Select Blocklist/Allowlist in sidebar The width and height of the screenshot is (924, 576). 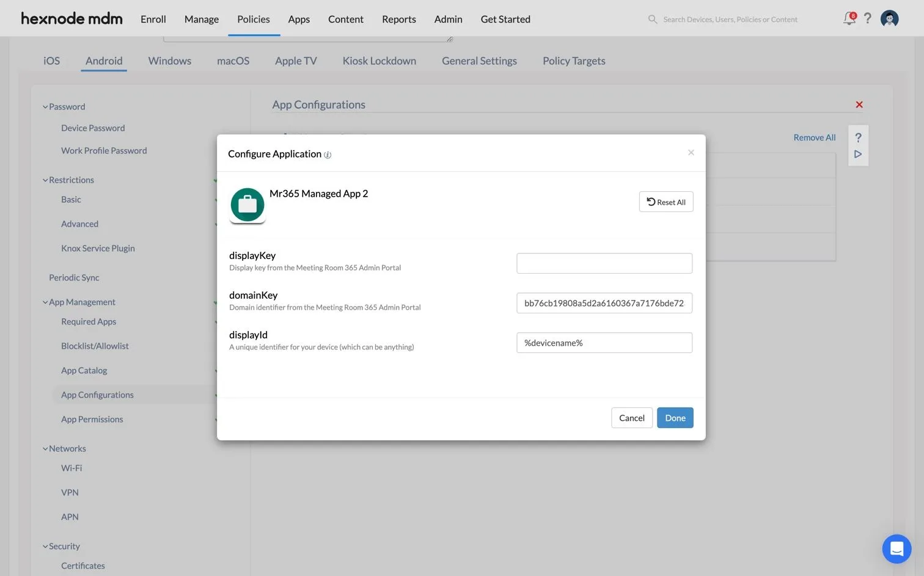[x=95, y=346]
